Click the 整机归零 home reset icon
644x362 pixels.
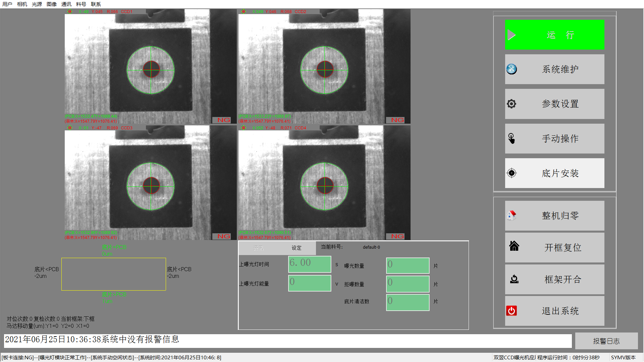click(x=512, y=215)
